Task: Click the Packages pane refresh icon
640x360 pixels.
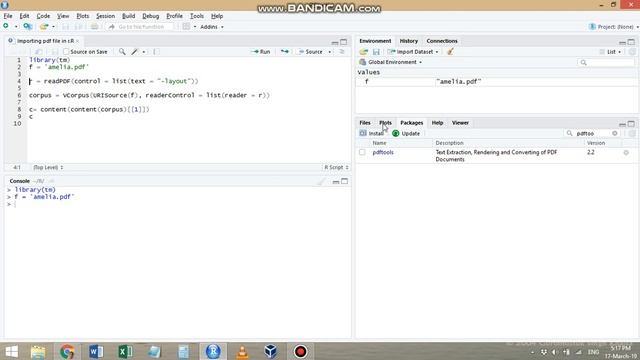Action: point(632,133)
